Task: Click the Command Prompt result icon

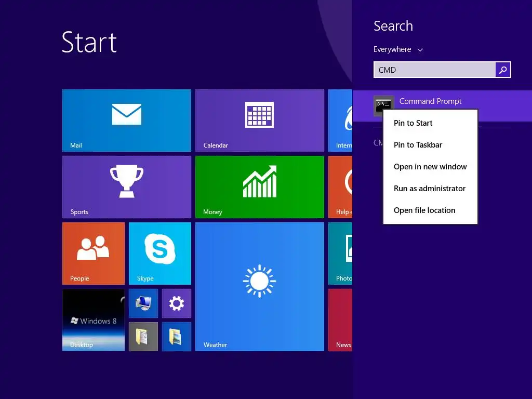Action: tap(383, 105)
